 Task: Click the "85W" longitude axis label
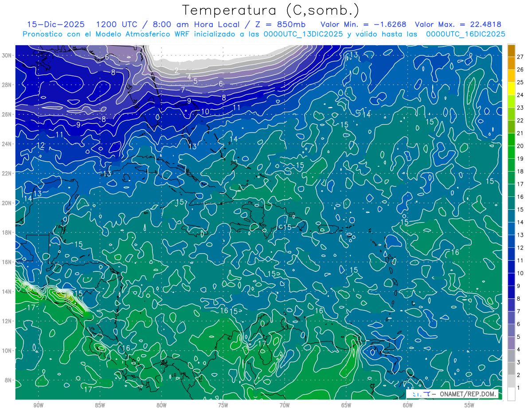pos(100,405)
